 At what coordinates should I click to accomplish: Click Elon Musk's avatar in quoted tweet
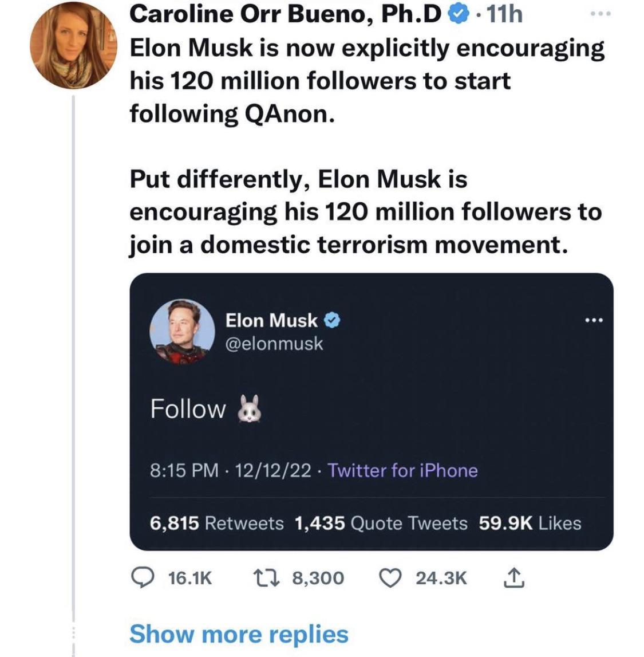click(182, 332)
